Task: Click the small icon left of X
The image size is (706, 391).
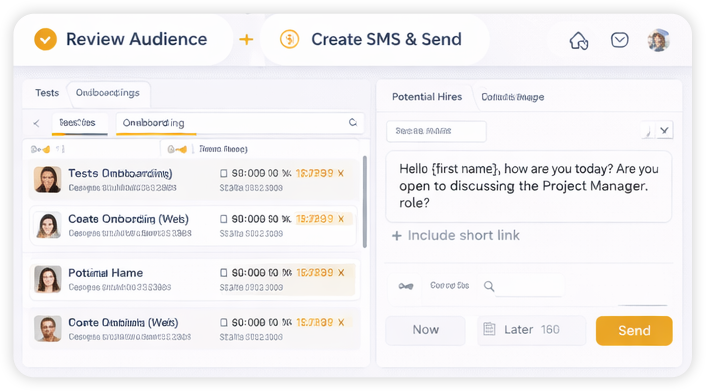Action: click(x=648, y=131)
